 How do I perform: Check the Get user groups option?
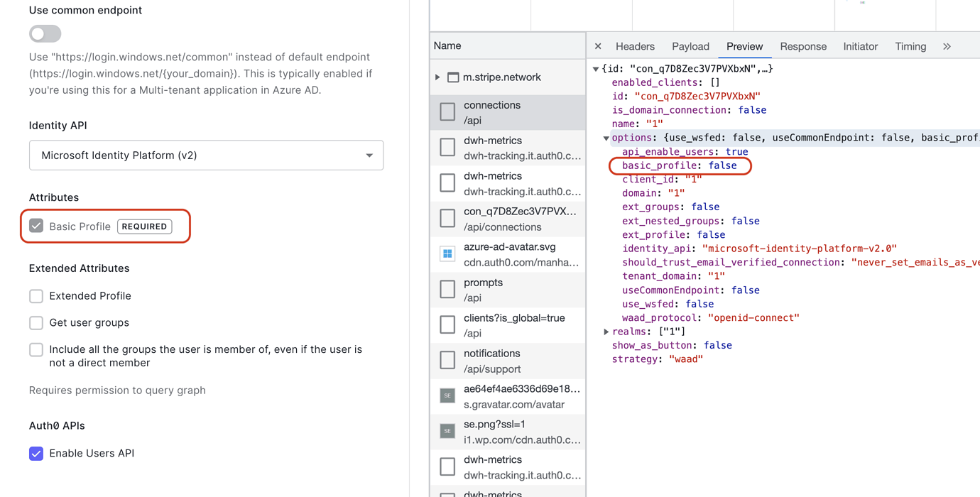pos(36,322)
